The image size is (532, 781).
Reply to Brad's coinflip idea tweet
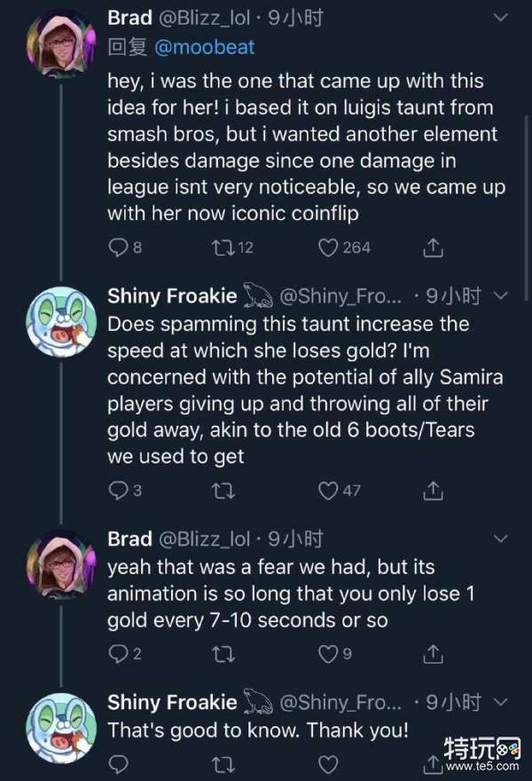pyautogui.click(x=118, y=248)
